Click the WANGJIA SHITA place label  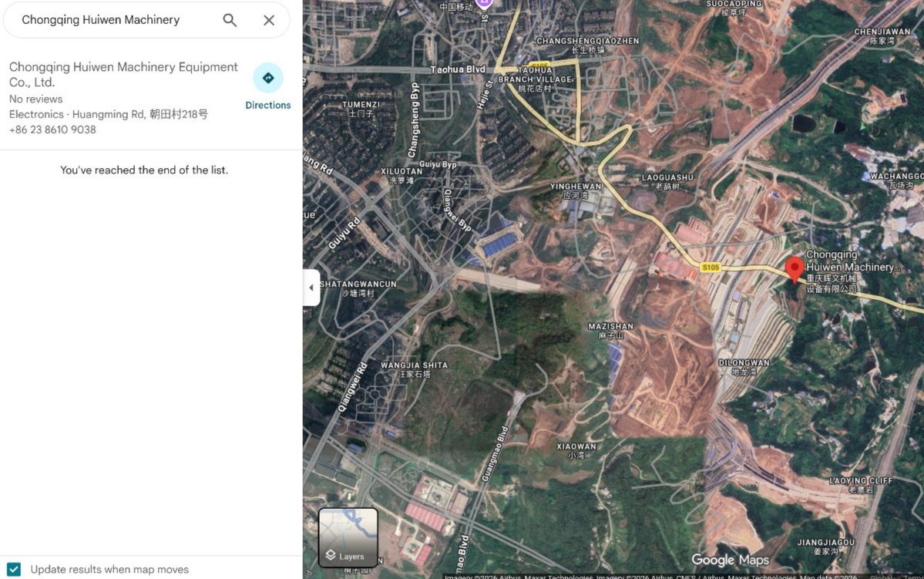click(x=415, y=370)
